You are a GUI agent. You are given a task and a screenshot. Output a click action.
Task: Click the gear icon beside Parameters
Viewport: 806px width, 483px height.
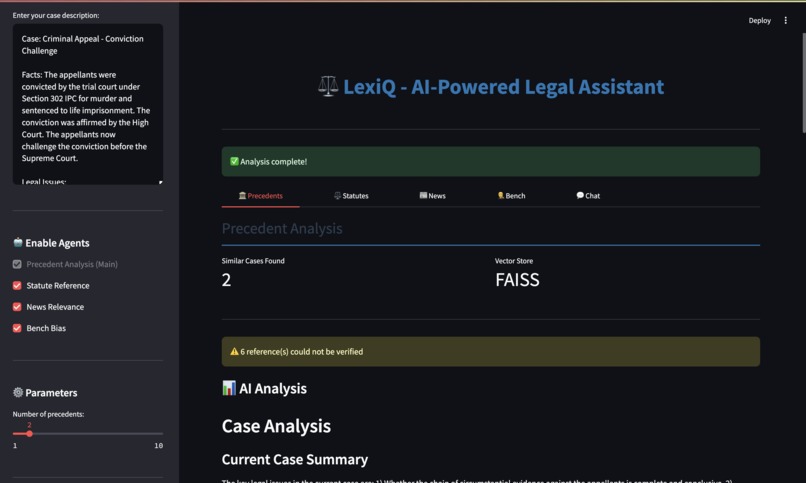pyautogui.click(x=18, y=392)
